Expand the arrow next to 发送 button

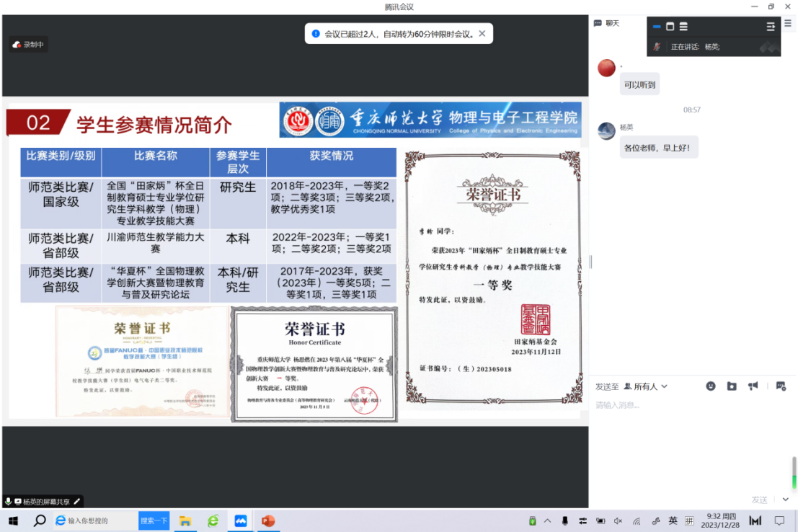pos(785,500)
